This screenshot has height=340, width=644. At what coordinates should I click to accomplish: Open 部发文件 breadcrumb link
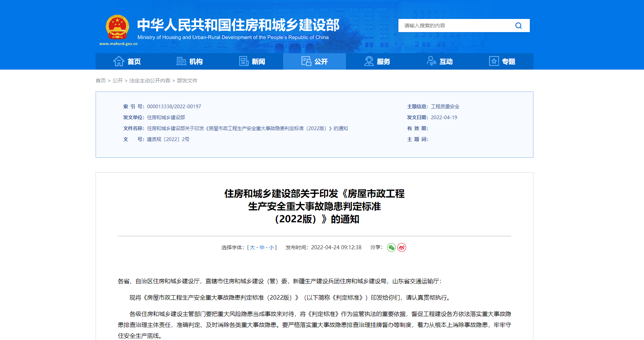pyautogui.click(x=187, y=81)
